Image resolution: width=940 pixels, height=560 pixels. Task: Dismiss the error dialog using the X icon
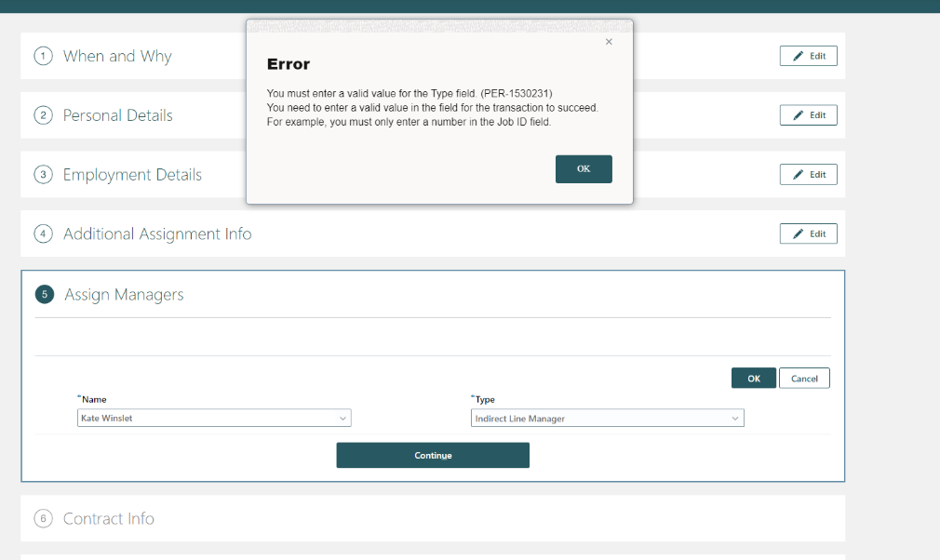[x=609, y=41]
